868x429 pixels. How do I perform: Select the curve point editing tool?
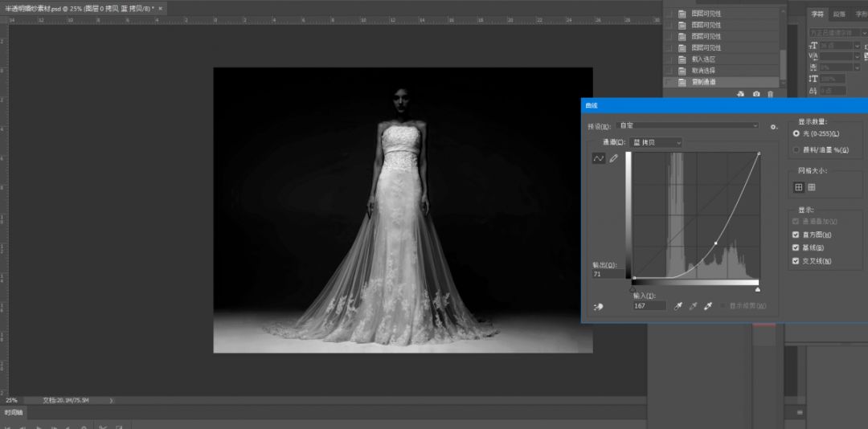(599, 159)
